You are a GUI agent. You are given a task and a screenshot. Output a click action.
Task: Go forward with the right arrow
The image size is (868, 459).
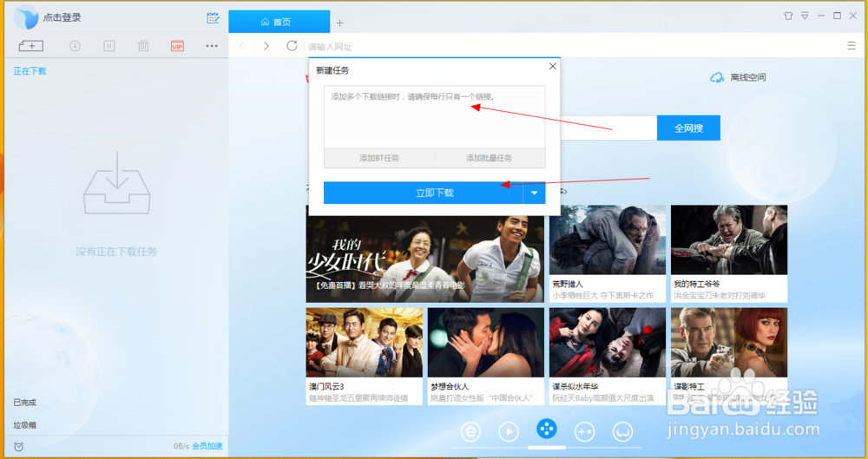[x=266, y=46]
